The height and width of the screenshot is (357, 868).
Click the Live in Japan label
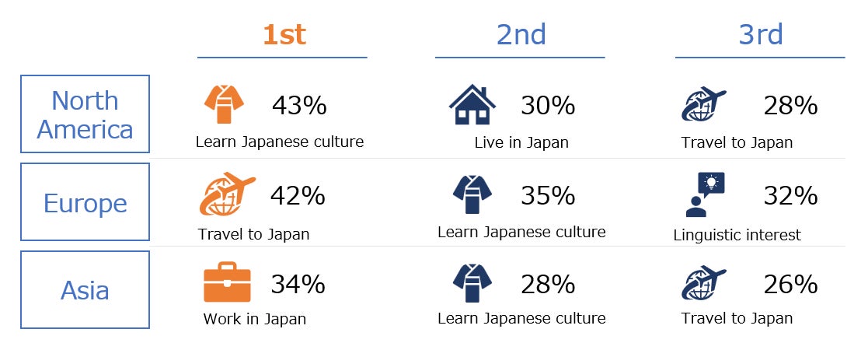[x=521, y=142]
